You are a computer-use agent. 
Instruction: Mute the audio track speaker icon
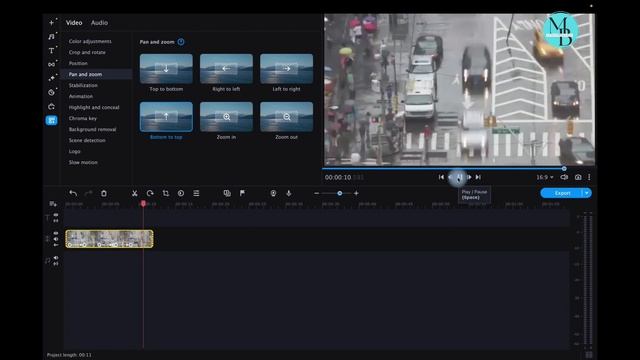point(56,258)
